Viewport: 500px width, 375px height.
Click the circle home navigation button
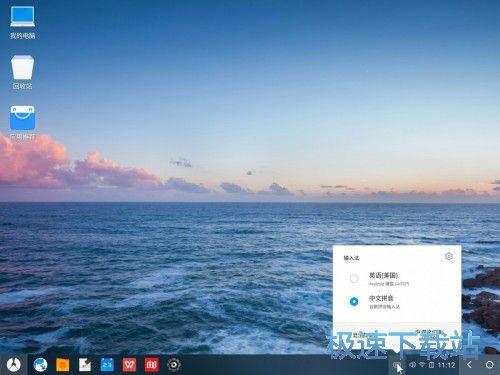click(x=489, y=365)
